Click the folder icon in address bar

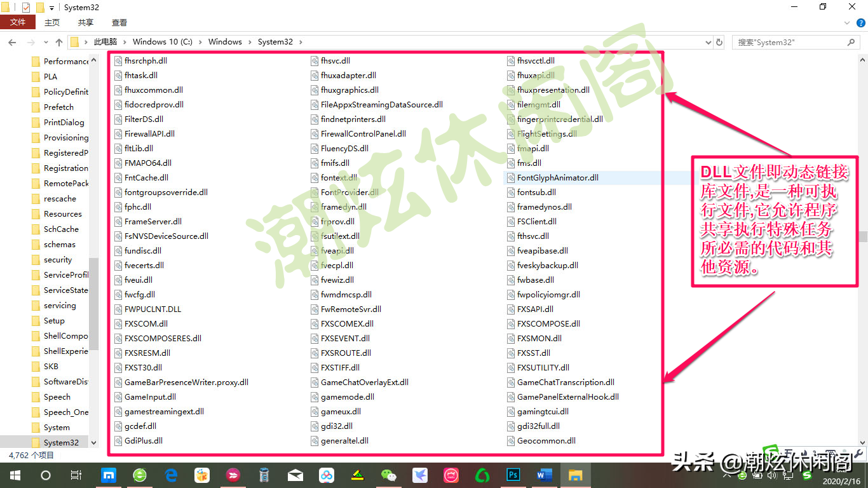74,42
